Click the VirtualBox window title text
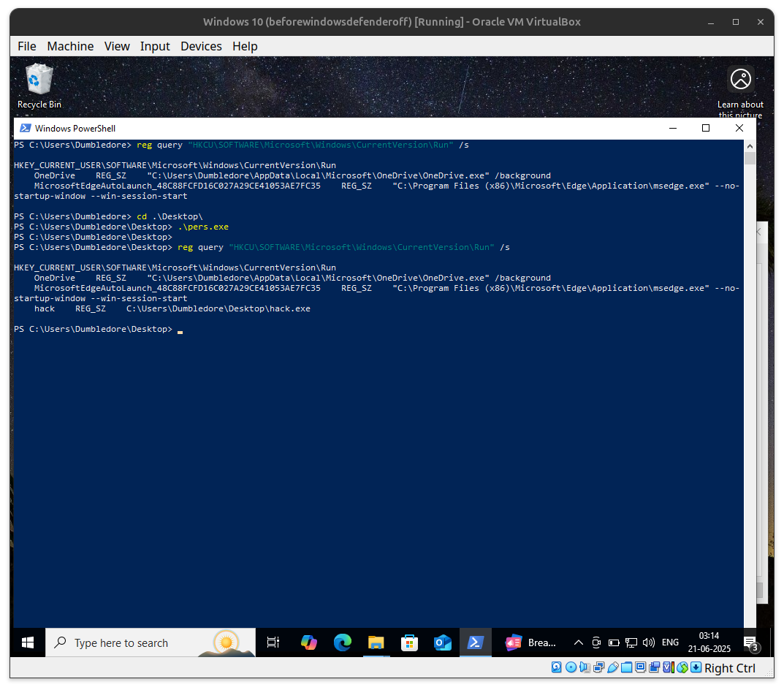 (x=392, y=22)
